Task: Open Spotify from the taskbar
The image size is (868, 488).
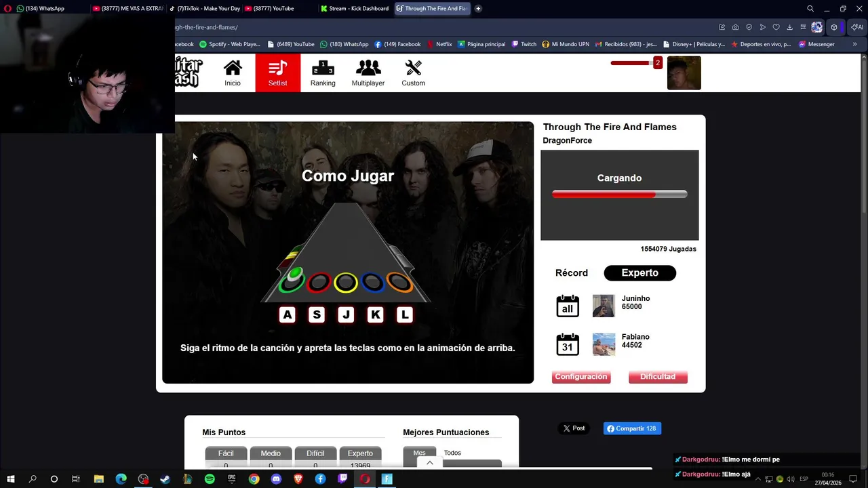Action: coord(210,479)
